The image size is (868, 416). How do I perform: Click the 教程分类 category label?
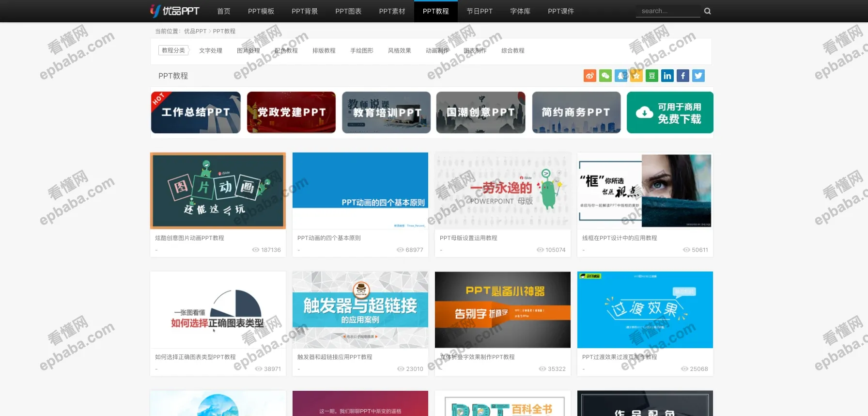(x=173, y=50)
